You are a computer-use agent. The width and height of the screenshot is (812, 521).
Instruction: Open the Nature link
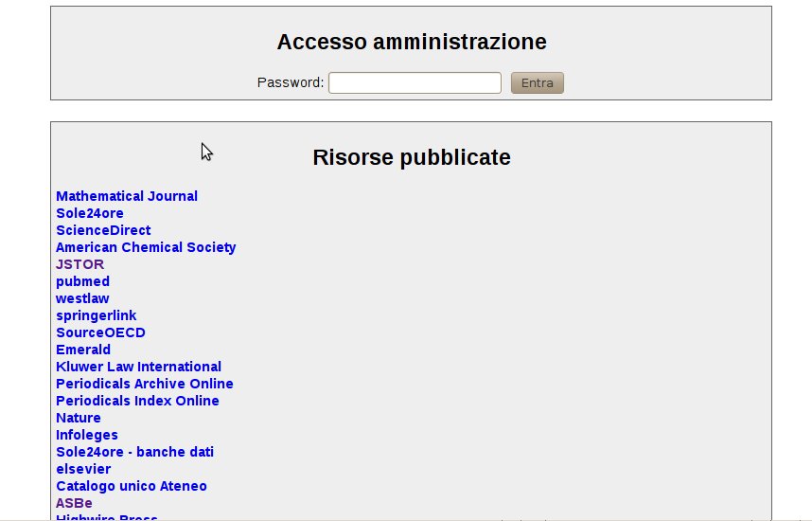79,418
